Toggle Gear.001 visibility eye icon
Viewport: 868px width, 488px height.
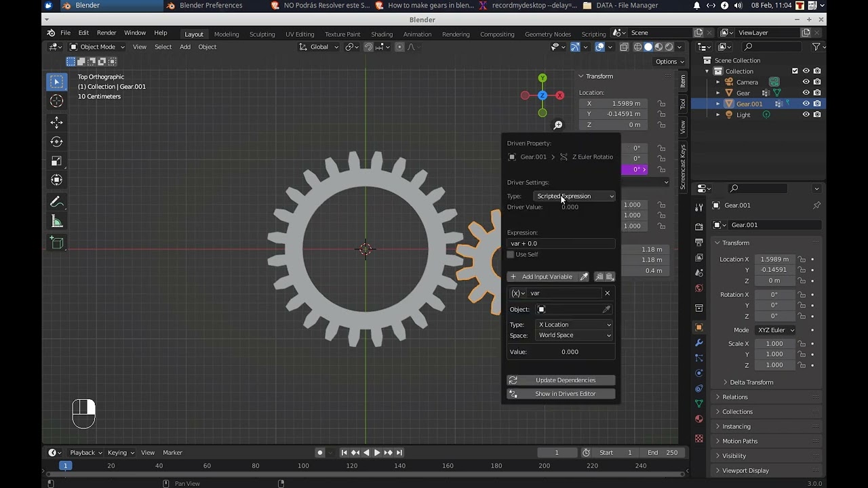(x=806, y=104)
